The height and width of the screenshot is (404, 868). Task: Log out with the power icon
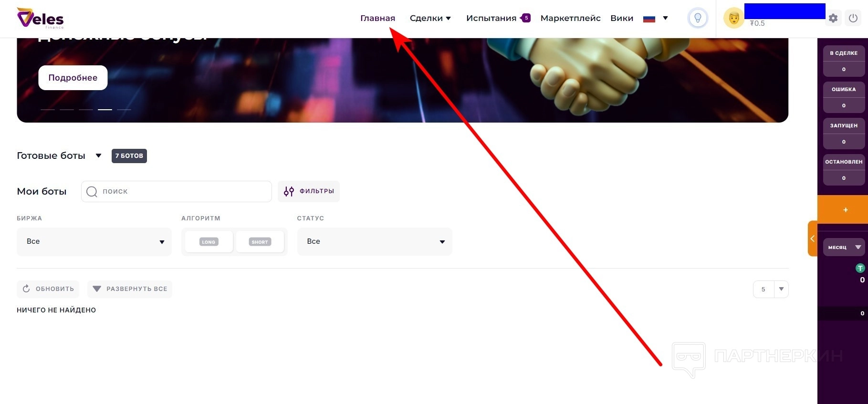[x=853, y=18]
